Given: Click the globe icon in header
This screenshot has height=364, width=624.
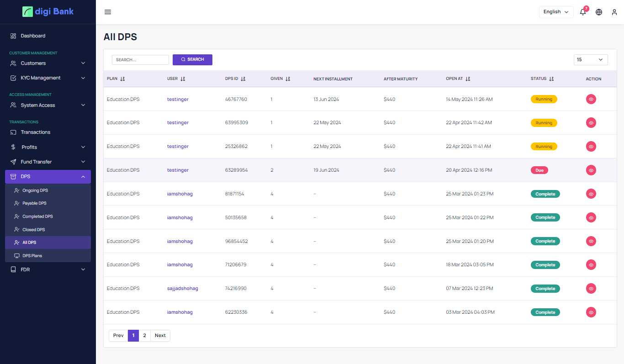Looking at the screenshot, I should (599, 12).
